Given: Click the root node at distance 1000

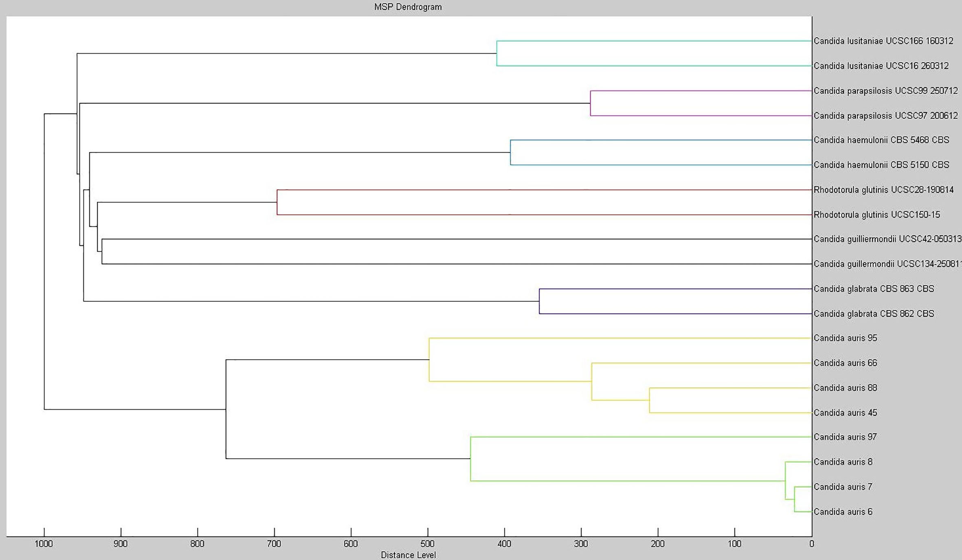Looking at the screenshot, I should coord(44,261).
